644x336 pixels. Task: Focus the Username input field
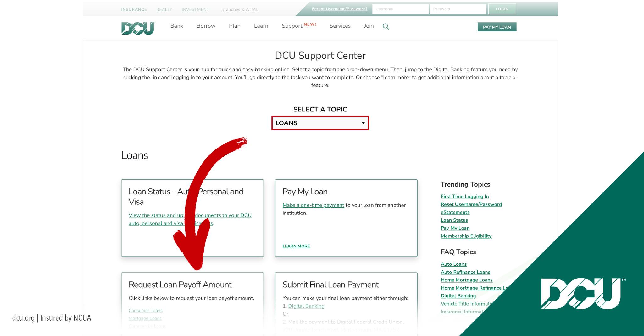pyautogui.click(x=400, y=9)
